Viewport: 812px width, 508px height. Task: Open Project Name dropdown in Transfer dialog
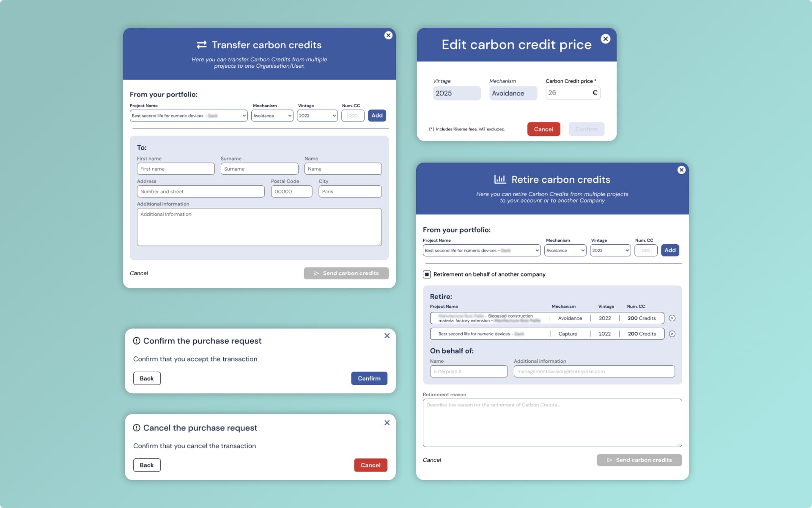click(x=189, y=116)
